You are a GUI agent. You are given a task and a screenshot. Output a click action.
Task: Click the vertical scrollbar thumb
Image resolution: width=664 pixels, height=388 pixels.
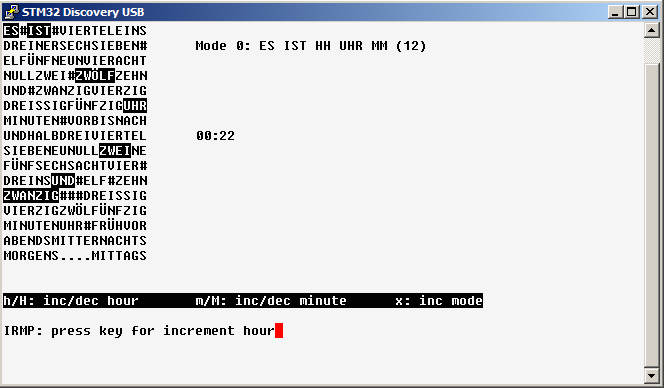pos(651,215)
